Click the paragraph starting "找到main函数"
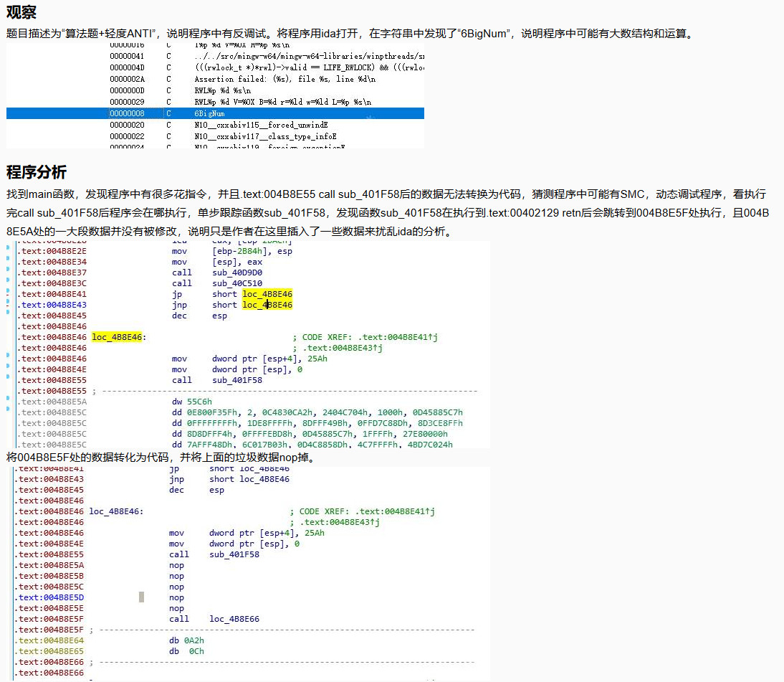 click(388, 213)
